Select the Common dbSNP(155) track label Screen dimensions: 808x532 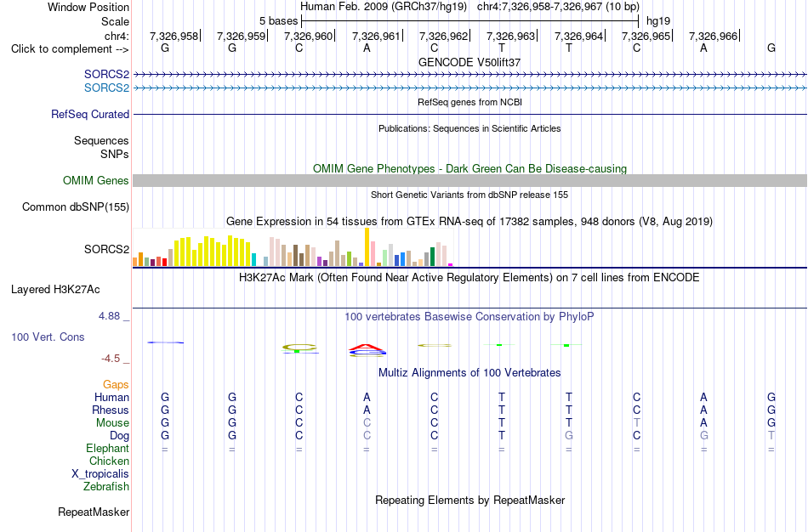click(76, 207)
